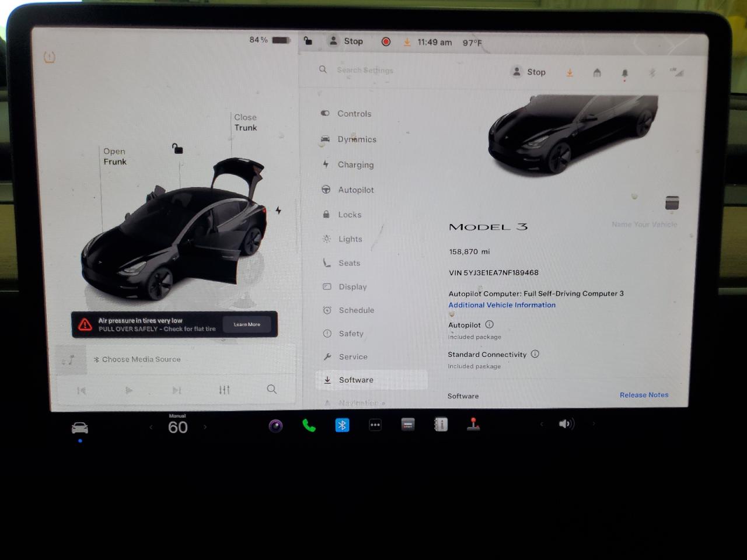The height and width of the screenshot is (560, 747).
Task: Open the Service settings section
Action: pos(352,356)
